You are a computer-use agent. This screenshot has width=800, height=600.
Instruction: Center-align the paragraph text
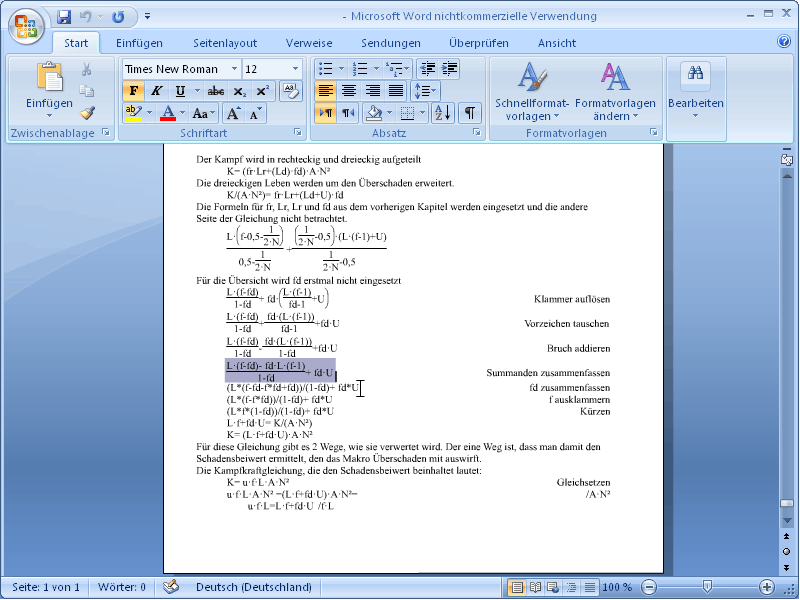(348, 91)
